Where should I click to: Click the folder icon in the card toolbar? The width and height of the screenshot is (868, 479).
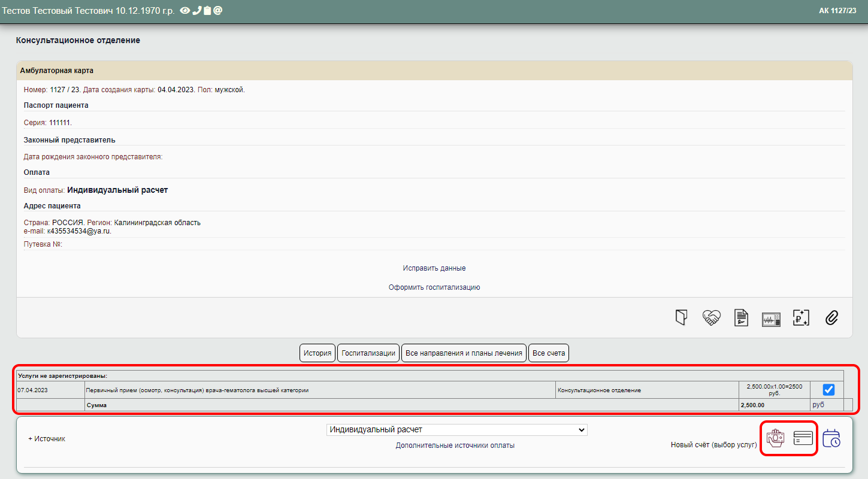point(681,317)
